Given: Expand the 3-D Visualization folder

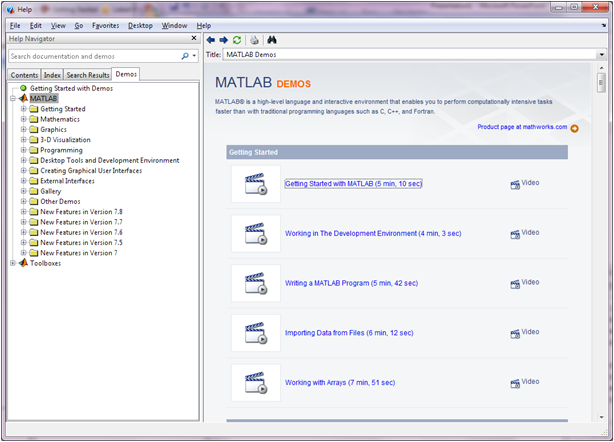Looking at the screenshot, I should coord(23,140).
